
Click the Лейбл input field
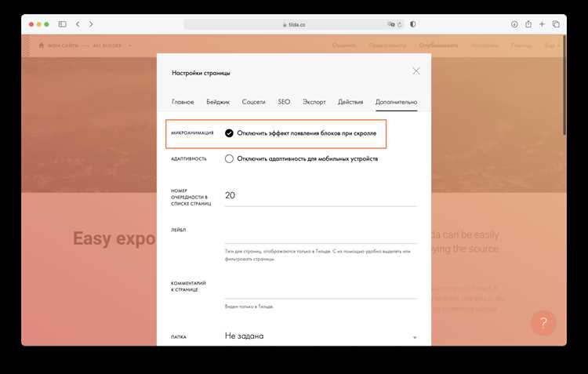(321, 234)
